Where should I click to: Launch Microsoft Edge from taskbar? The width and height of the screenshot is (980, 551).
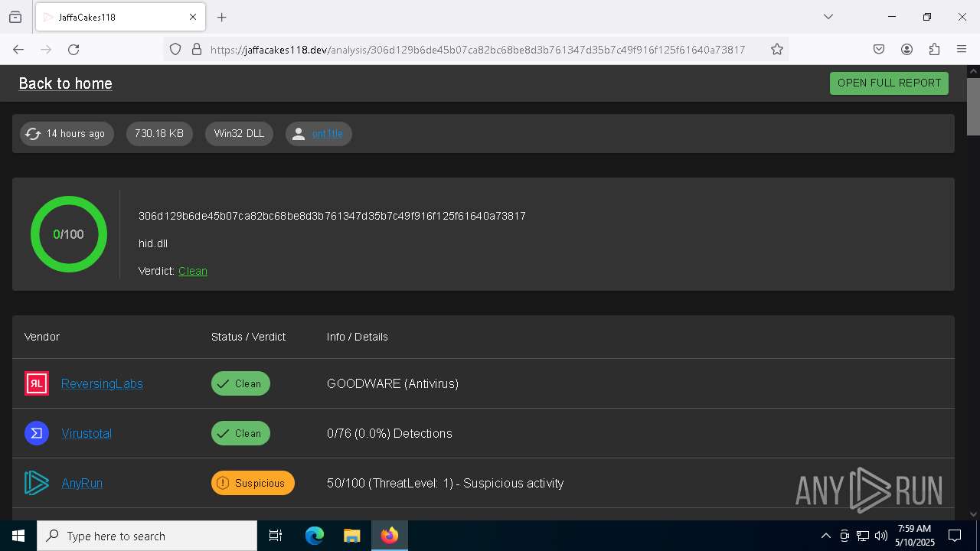(315, 536)
